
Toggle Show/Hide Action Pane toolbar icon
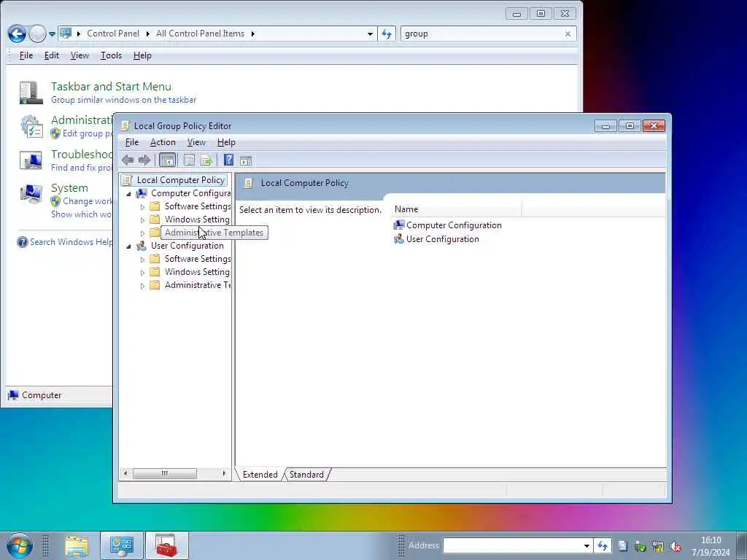[246, 160]
